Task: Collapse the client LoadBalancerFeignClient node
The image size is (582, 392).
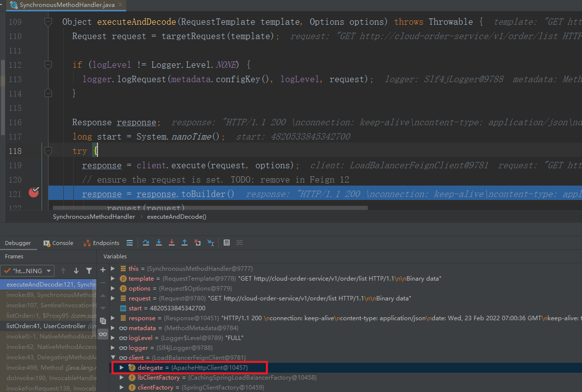Action: pos(113,357)
